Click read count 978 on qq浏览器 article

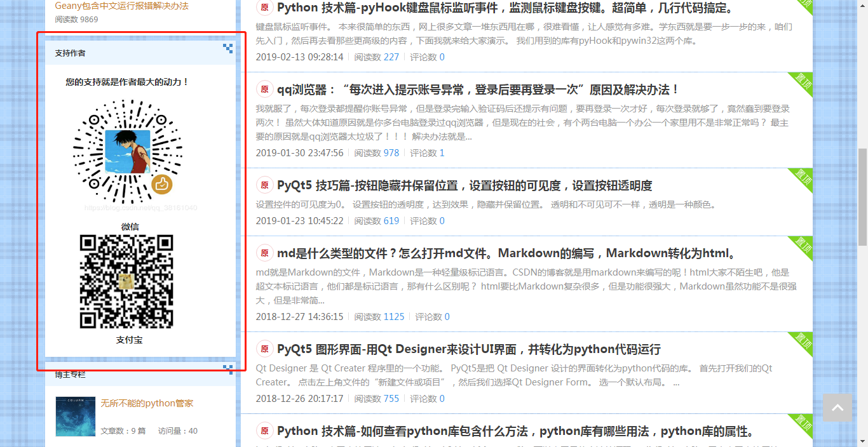click(x=391, y=153)
